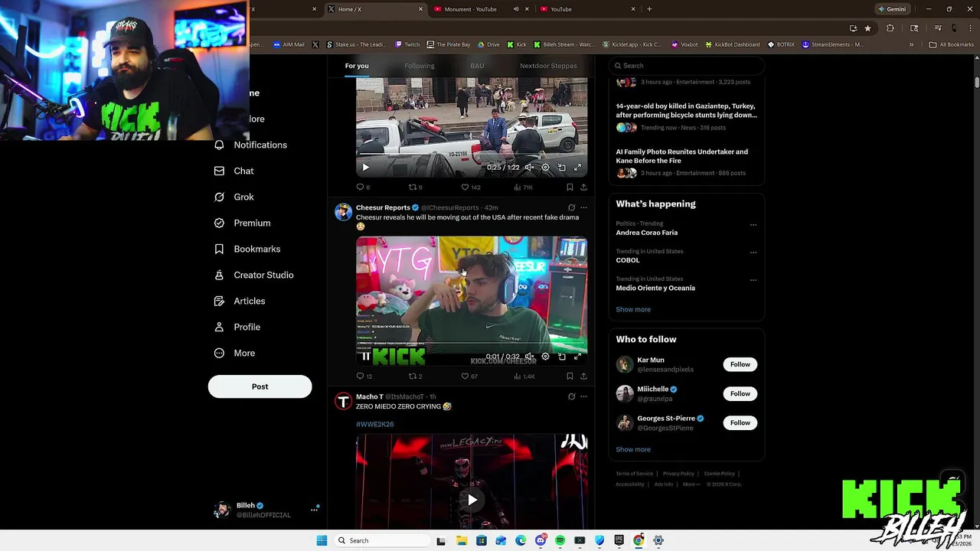The width and height of the screenshot is (980, 551).
Task: Open options for Medio Oriente y Oceanía trend
Action: click(x=753, y=280)
